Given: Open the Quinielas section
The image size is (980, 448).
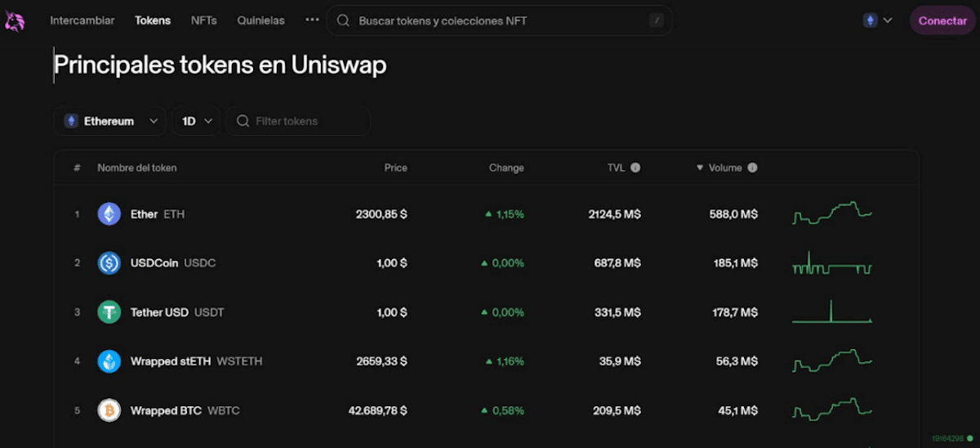Looking at the screenshot, I should (261, 20).
